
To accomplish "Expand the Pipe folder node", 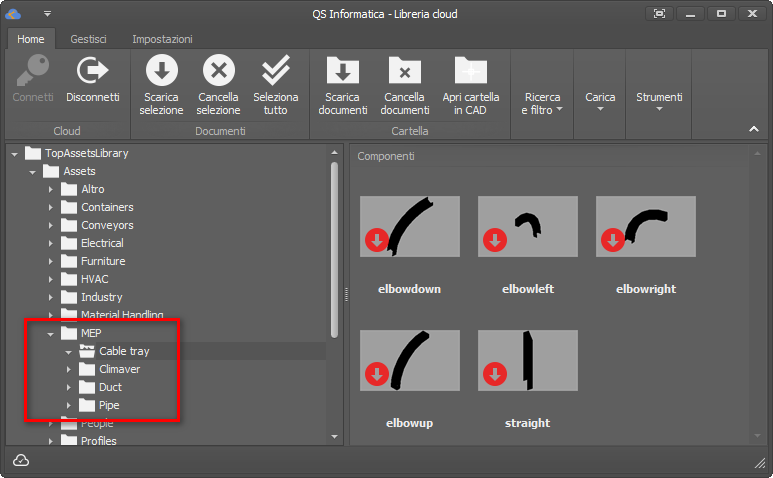I will pos(69,405).
